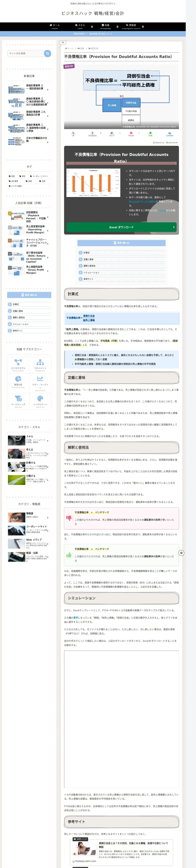
Task: Click the Excel ダウンロード button
Action: pyautogui.click(x=121, y=227)
